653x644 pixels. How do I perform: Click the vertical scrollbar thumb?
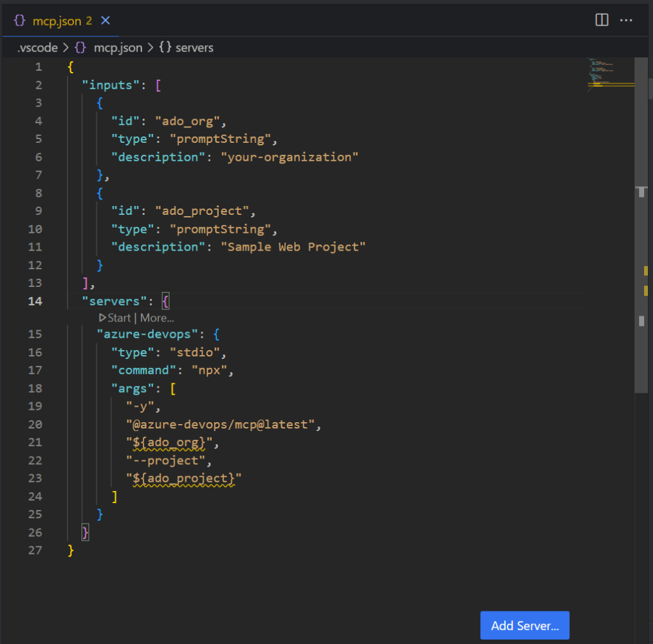641,230
